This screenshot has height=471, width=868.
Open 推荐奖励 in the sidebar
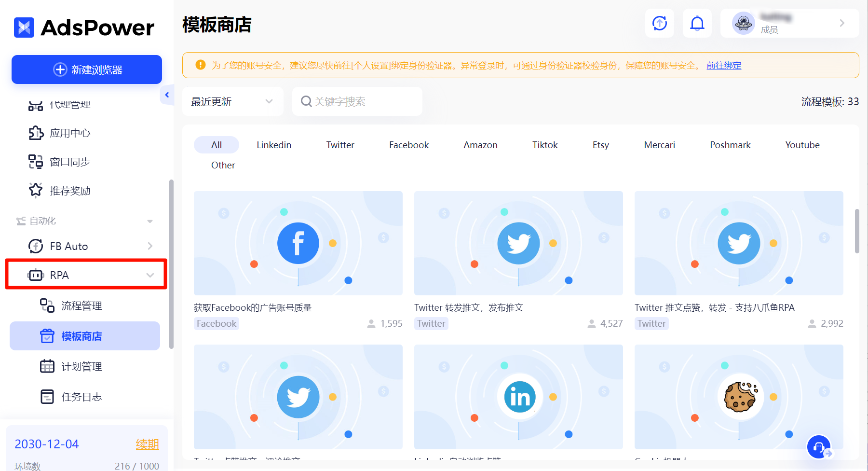(70, 191)
